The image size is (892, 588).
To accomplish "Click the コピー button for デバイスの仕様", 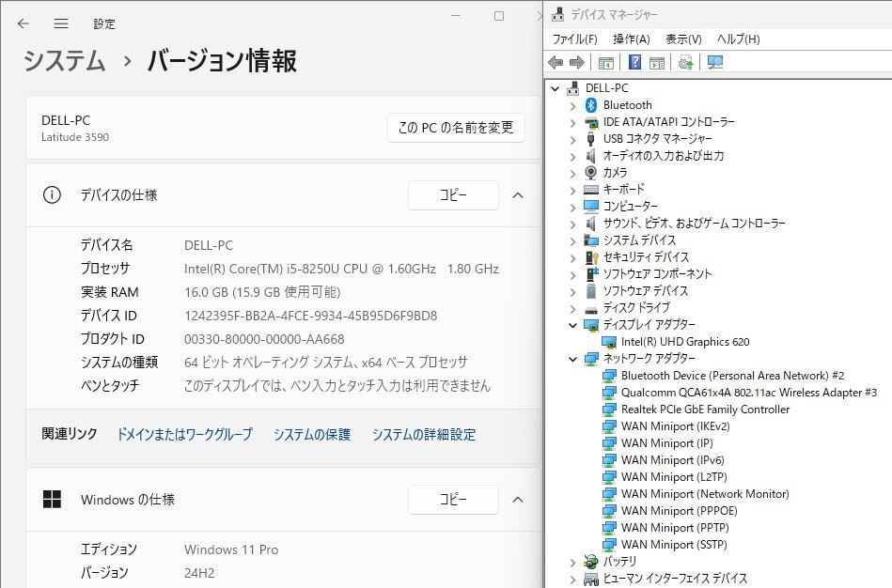I will click(453, 194).
